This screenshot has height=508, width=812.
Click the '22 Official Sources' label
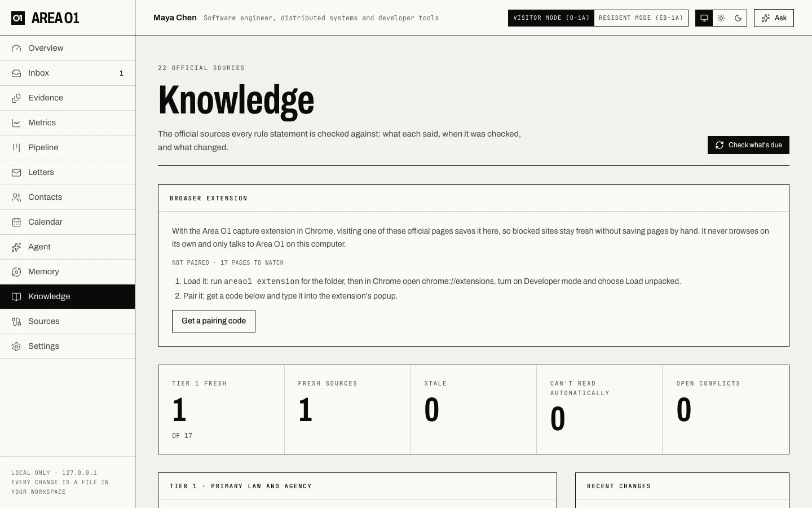point(201,68)
